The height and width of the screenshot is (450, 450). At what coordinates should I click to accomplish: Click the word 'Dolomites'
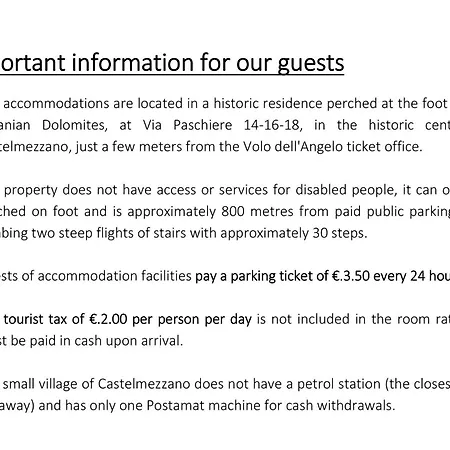point(75,125)
